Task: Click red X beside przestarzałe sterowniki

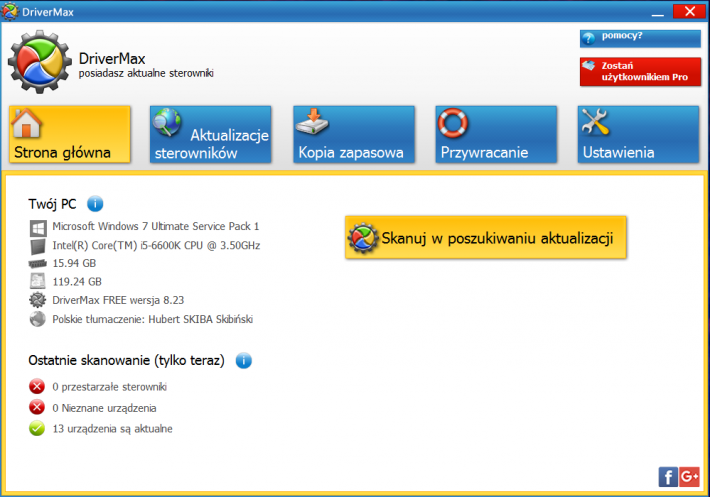Action: point(37,387)
